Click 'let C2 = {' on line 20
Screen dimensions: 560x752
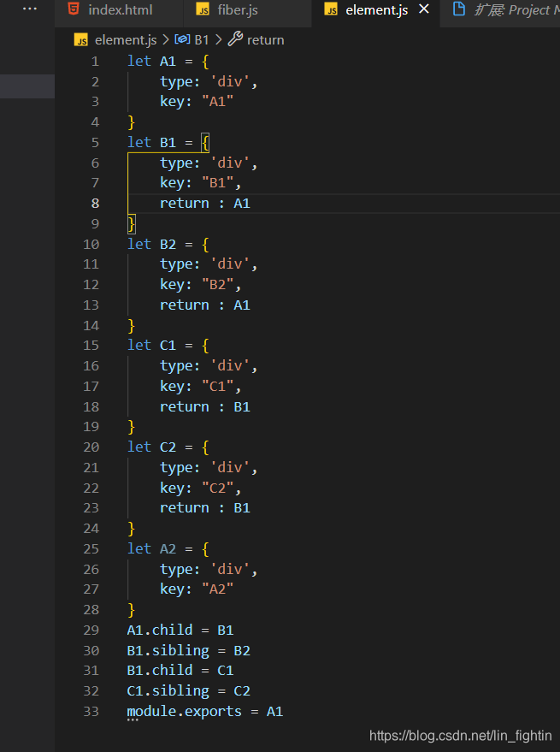click(168, 447)
